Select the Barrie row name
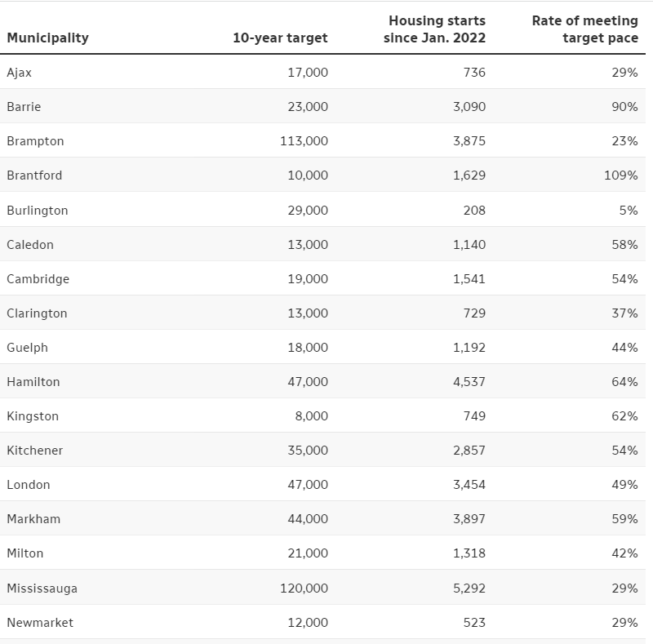The image size is (653, 644). tap(24, 107)
